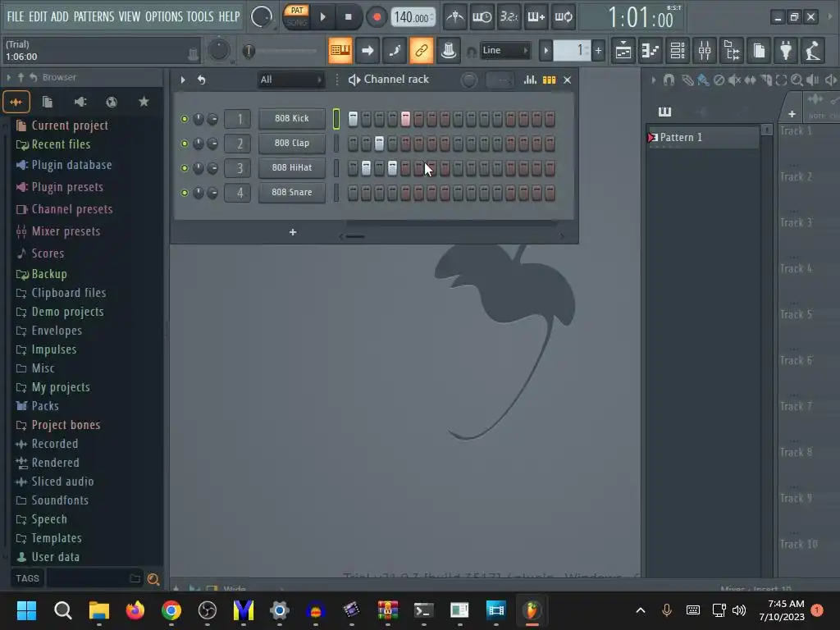Toggle multilink to controllers icon

(422, 50)
